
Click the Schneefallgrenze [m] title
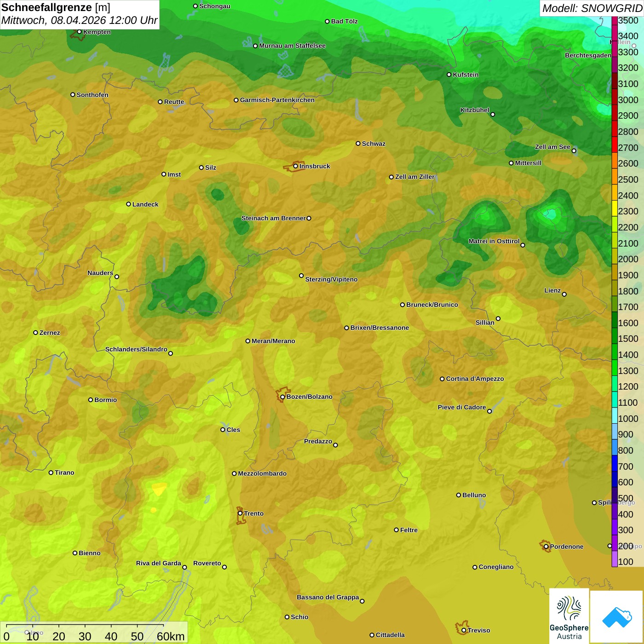(56, 7)
